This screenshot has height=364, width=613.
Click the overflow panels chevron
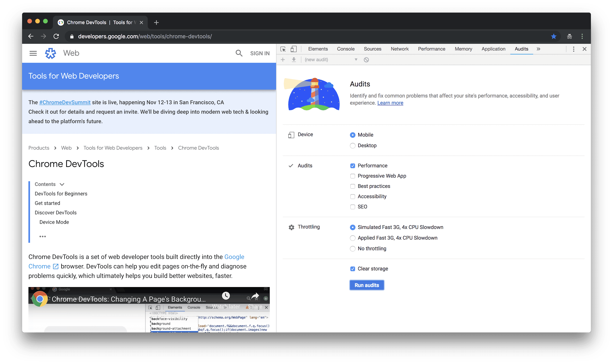pos(538,49)
